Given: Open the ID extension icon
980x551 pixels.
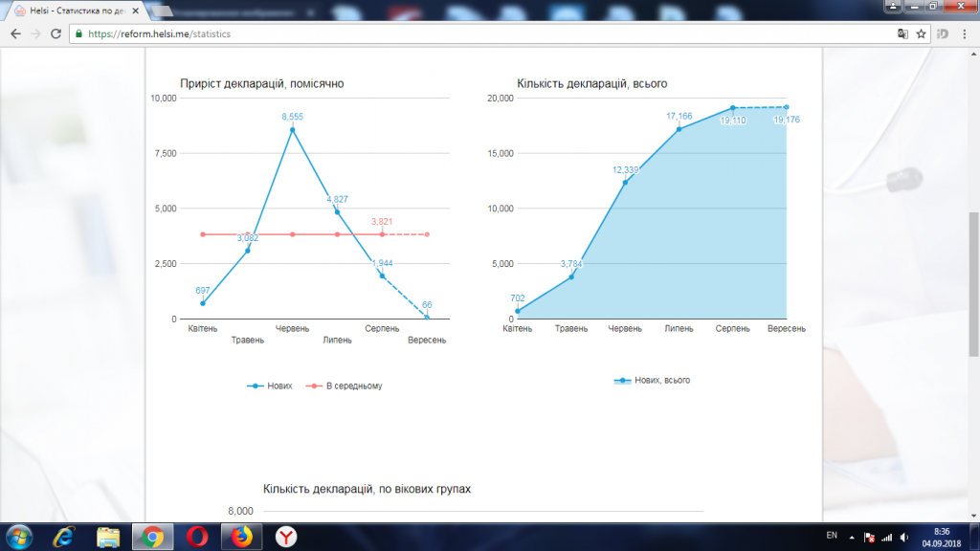Looking at the screenshot, I should pos(943,34).
